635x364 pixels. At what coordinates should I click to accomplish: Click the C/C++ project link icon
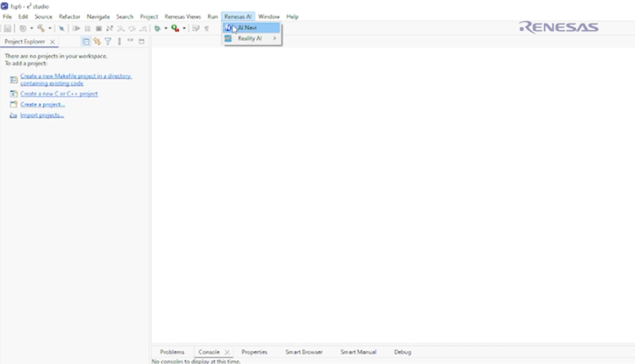click(14, 94)
